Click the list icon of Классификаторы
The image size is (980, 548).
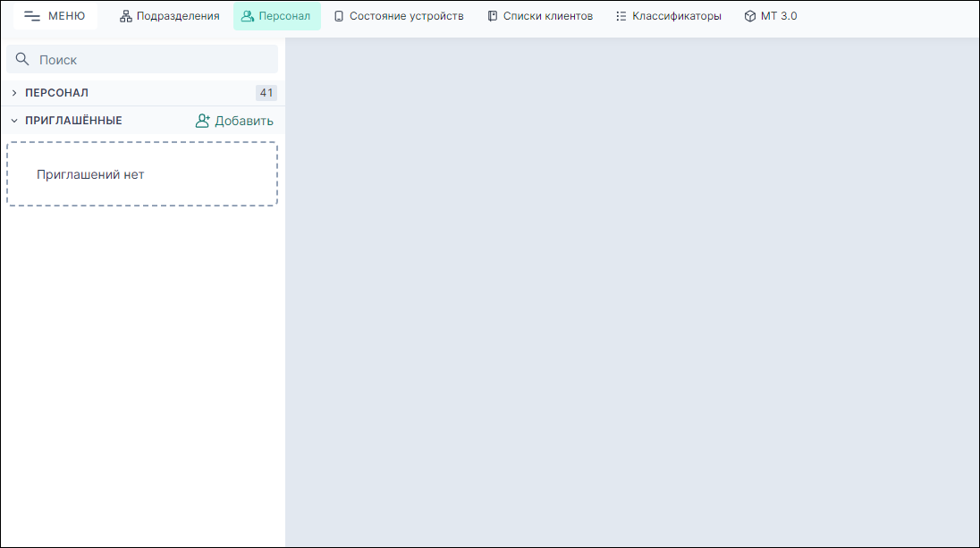(x=621, y=16)
